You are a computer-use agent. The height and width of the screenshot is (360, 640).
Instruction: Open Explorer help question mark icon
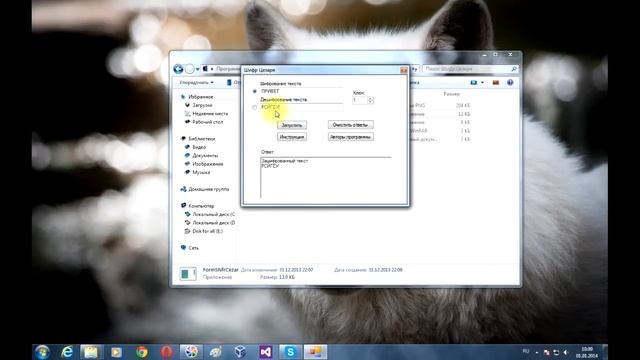[510, 82]
